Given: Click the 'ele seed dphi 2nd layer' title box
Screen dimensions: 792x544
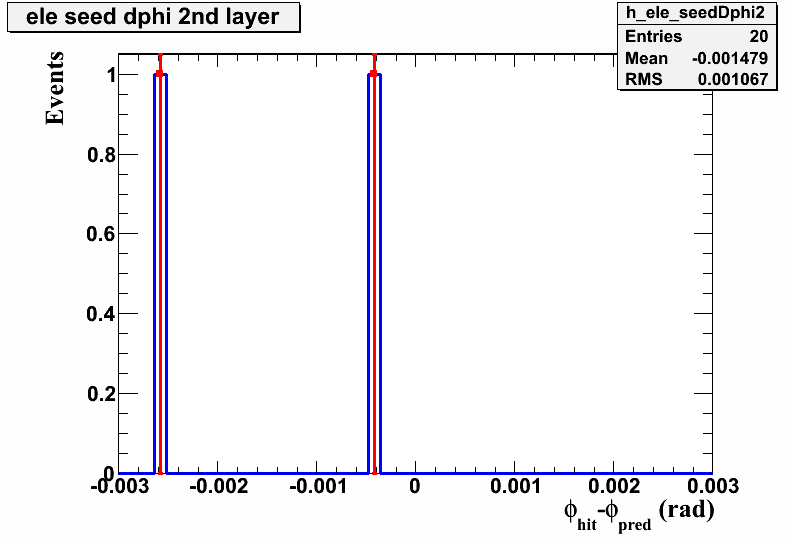Looking at the screenshot, I should [154, 18].
